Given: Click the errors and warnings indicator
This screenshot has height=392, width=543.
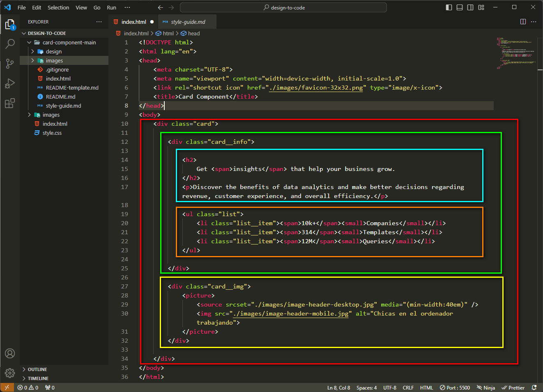Looking at the screenshot, I should [27, 387].
